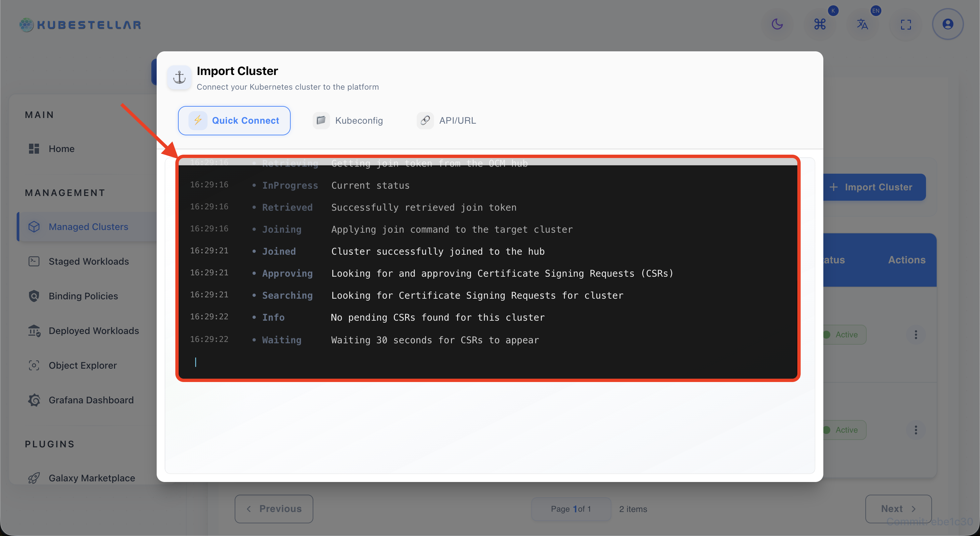The height and width of the screenshot is (536, 980).
Task: Open the bottom row Actions menu
Action: pos(916,430)
